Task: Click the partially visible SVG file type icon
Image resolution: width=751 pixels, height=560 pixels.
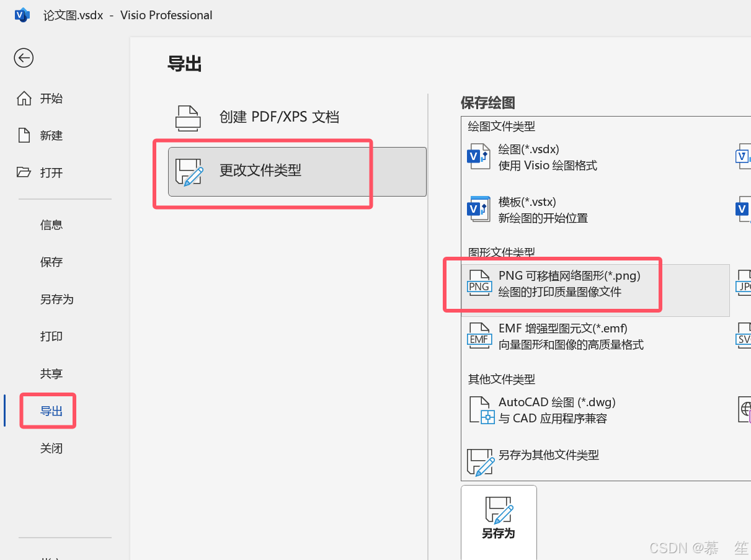Action: [744, 336]
